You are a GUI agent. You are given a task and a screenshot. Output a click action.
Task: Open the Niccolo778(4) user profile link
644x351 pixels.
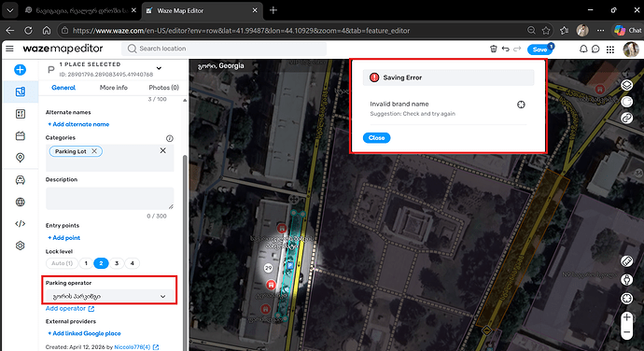pyautogui.click(x=136, y=347)
